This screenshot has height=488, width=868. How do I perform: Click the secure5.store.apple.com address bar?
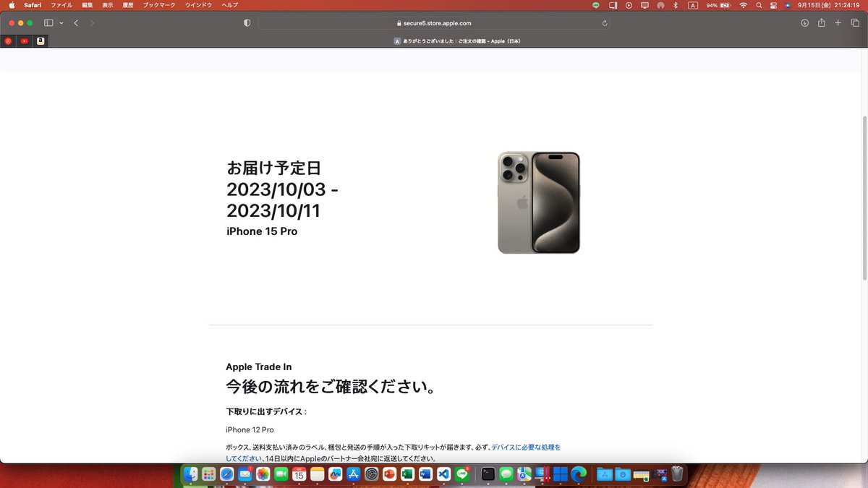click(434, 23)
